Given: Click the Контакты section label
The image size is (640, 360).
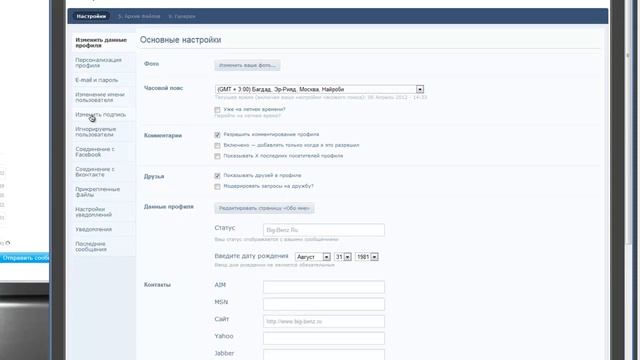Looking at the screenshot, I should point(157,285).
